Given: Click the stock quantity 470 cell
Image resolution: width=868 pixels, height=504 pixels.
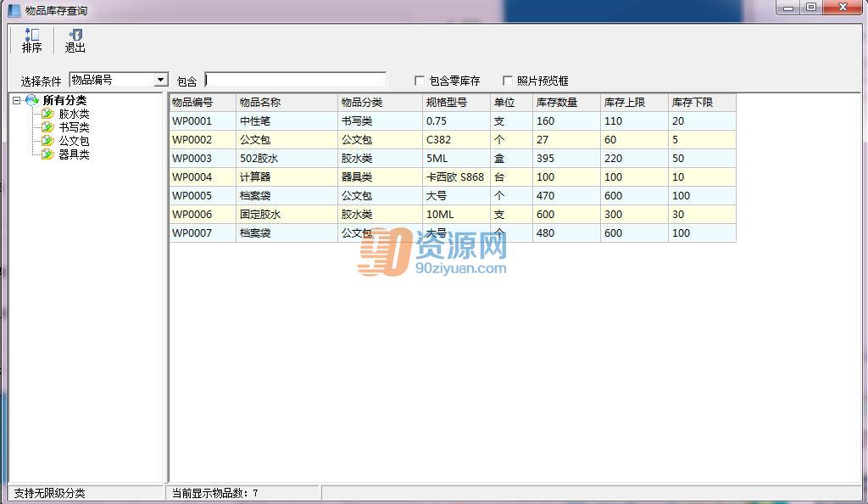Looking at the screenshot, I should click(567, 195).
